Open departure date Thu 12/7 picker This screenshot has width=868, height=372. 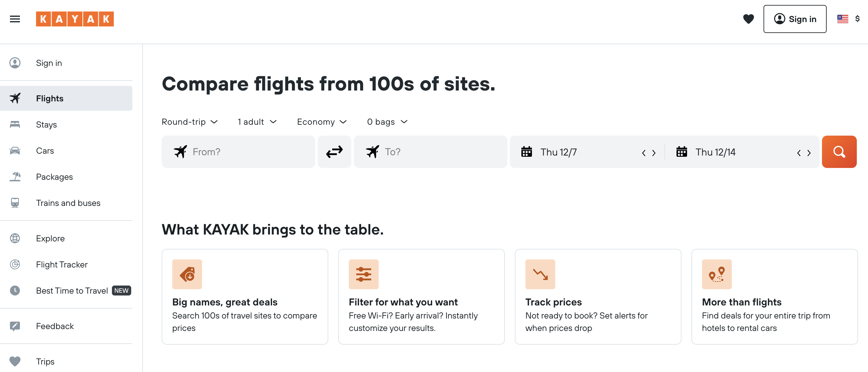click(x=559, y=152)
